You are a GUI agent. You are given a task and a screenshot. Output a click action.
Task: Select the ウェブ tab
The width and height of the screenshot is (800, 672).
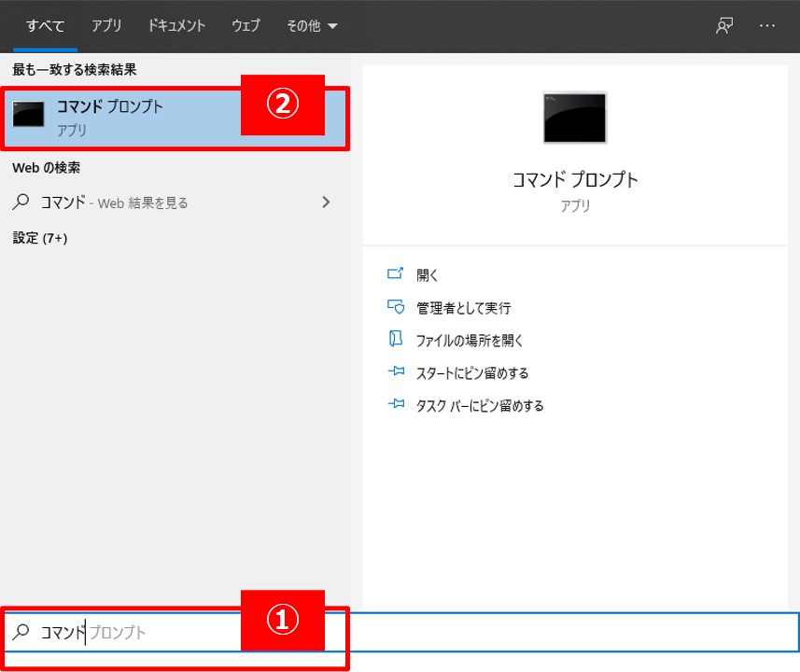246,26
